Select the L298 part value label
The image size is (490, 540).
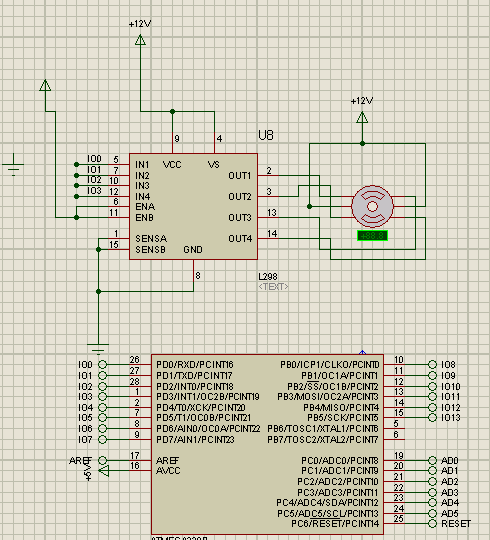click(x=268, y=277)
